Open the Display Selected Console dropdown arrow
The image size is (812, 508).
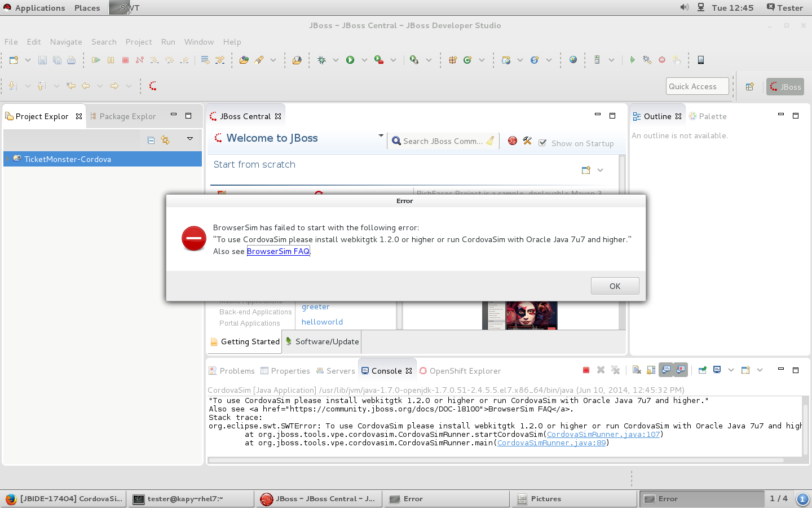coord(731,370)
